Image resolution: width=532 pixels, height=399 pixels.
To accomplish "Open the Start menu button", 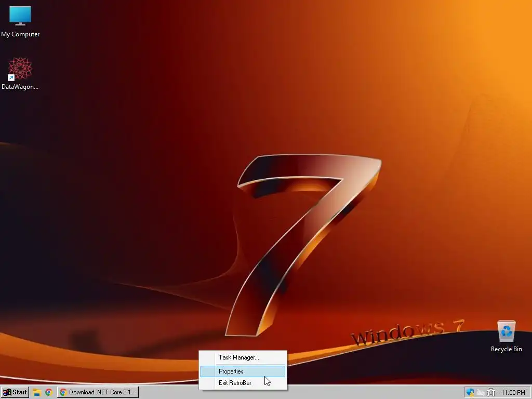I will (x=15, y=392).
